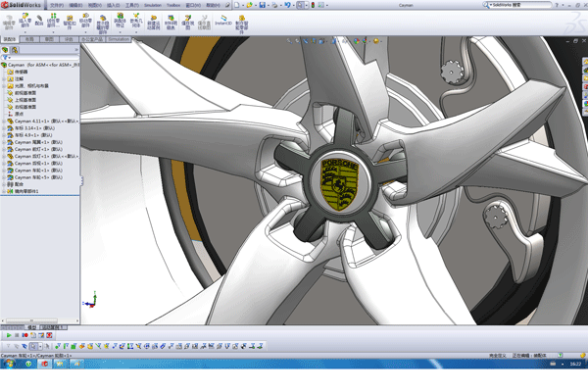Image resolution: width=588 pixels, height=392 pixels.
Task: Click the Undo arrow icon
Action: 287,5
